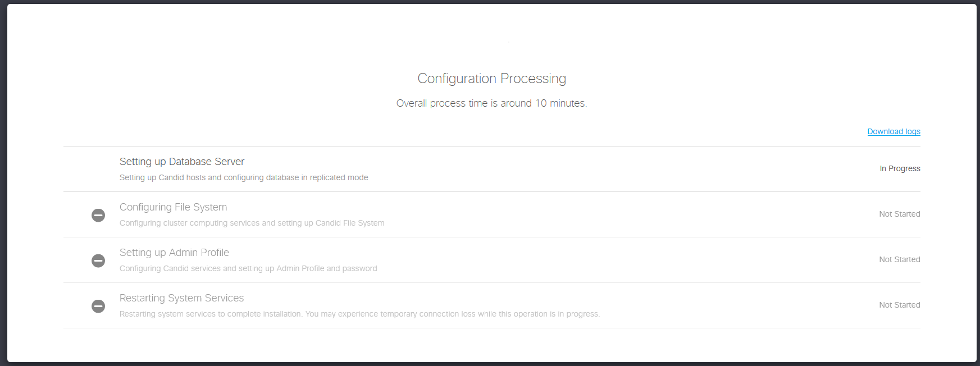This screenshot has width=980, height=366.
Task: Click Not Started status for Restarting System Services
Action: point(899,305)
